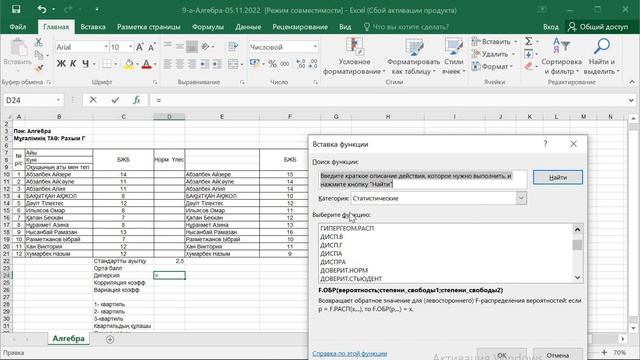Decrease decimal places icon
This screenshot has width=640, height=360.
pos(313,64)
